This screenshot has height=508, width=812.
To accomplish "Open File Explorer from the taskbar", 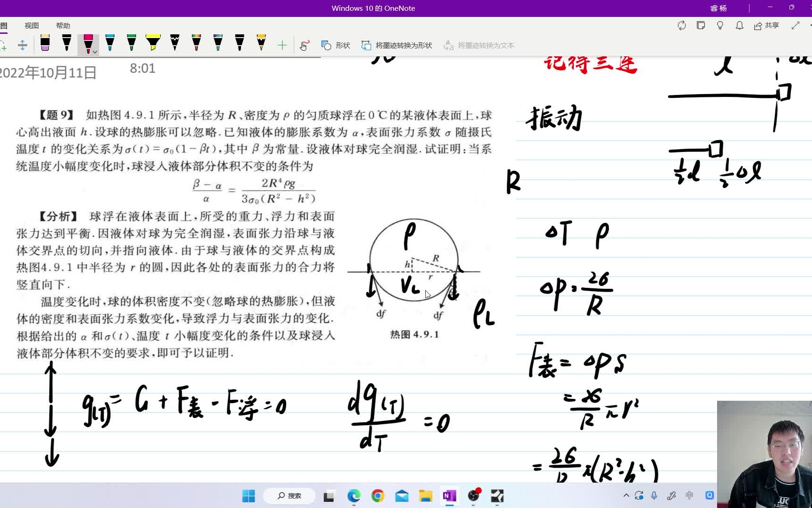I will click(x=426, y=496).
